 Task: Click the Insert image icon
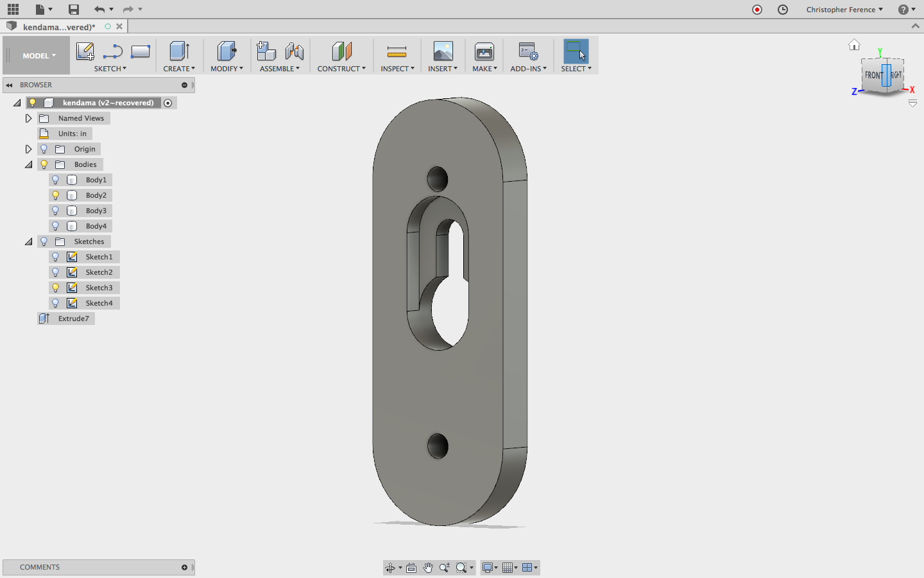(x=443, y=51)
